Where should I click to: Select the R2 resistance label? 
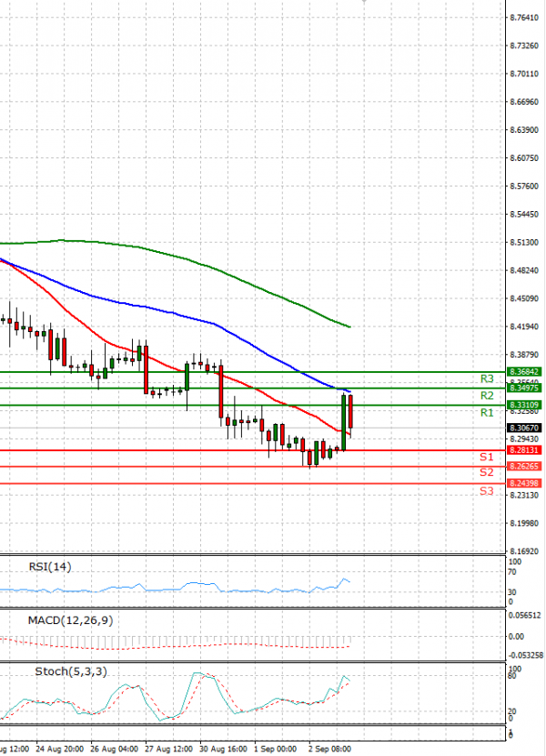click(487, 396)
